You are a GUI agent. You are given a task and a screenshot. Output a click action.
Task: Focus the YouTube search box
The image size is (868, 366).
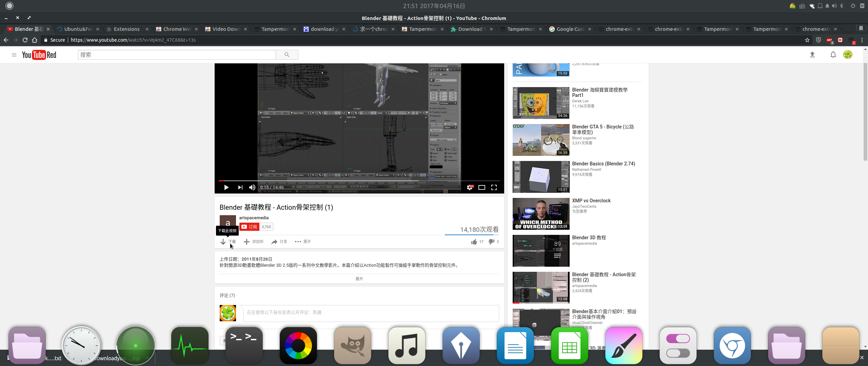pos(177,55)
